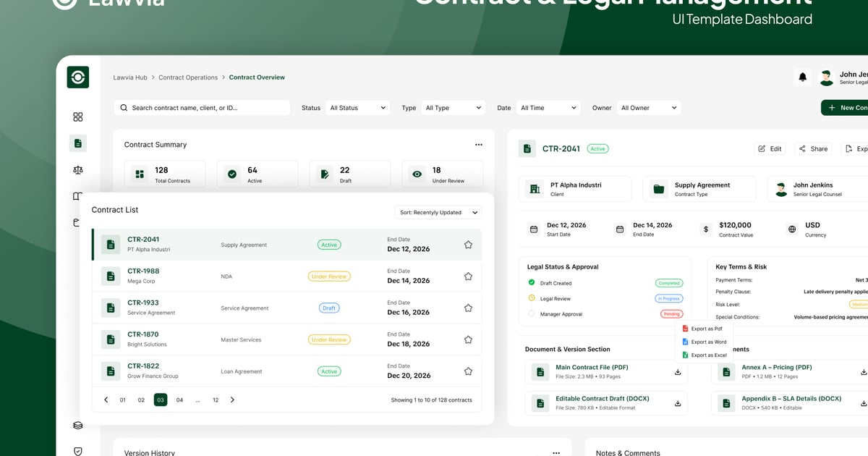The image size is (868, 456).
Task: Click Appendix B SLA Details file
Action: (789, 403)
